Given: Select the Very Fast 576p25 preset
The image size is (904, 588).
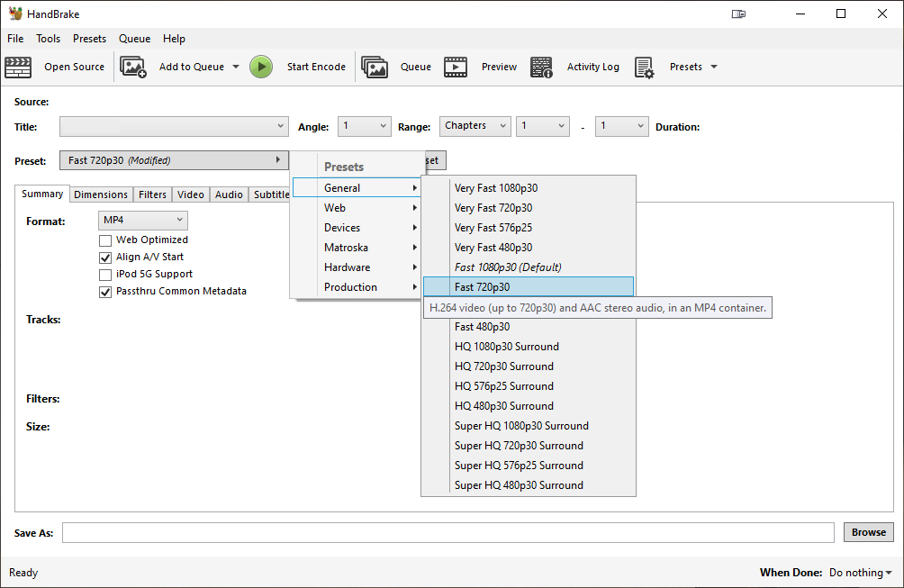Looking at the screenshot, I should coord(529,228).
